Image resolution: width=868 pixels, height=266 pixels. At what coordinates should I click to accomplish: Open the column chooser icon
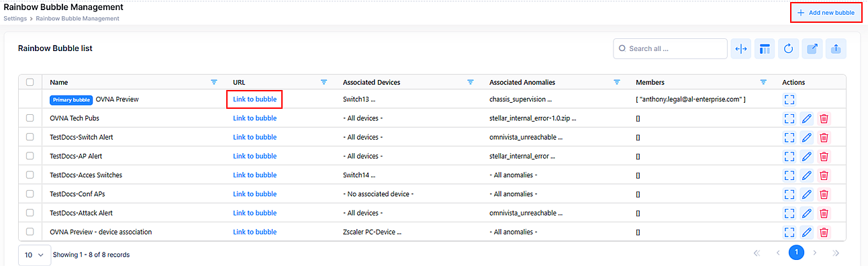coord(765,48)
